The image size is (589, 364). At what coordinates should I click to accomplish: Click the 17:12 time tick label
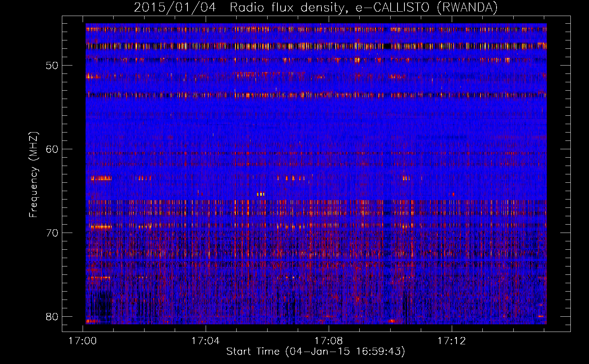tap(452, 341)
